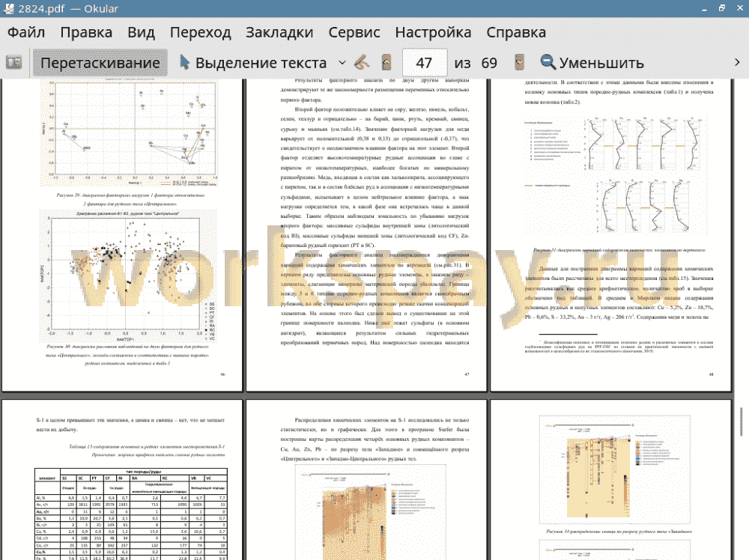The image size is (749, 560).
Task: Expand the toolbar overflow chevron
Action: point(737,63)
